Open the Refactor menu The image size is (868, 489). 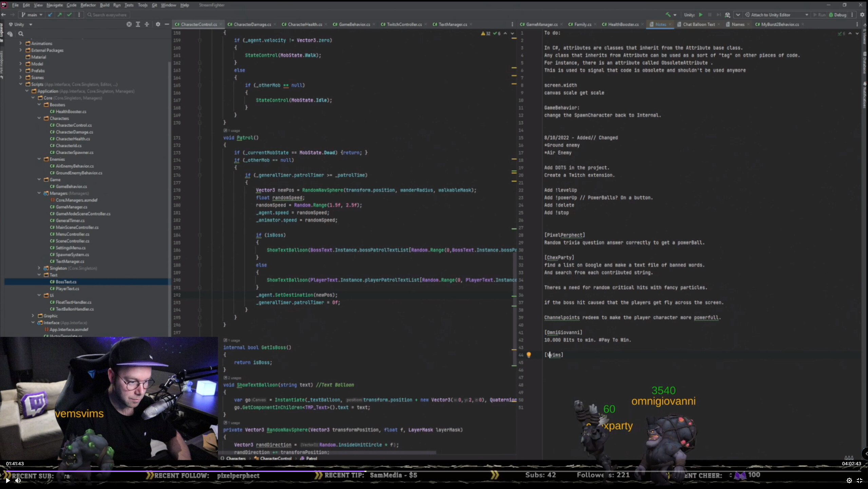coord(88,5)
